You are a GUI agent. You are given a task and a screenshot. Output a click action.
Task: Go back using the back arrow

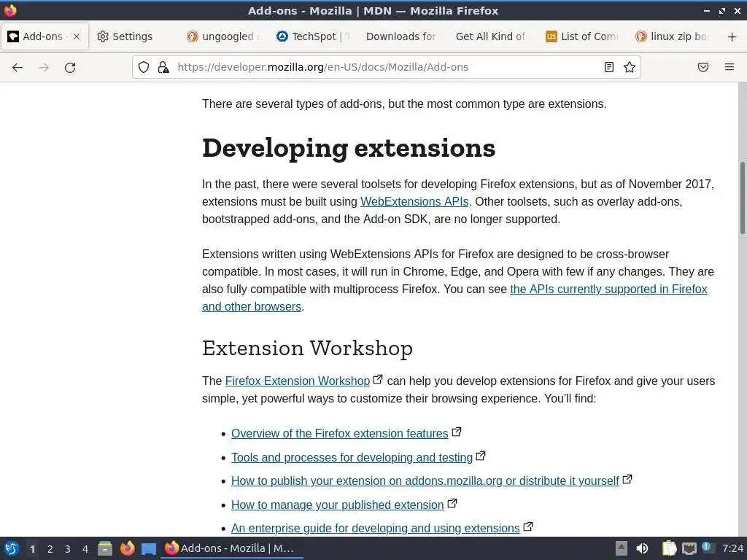coord(18,68)
